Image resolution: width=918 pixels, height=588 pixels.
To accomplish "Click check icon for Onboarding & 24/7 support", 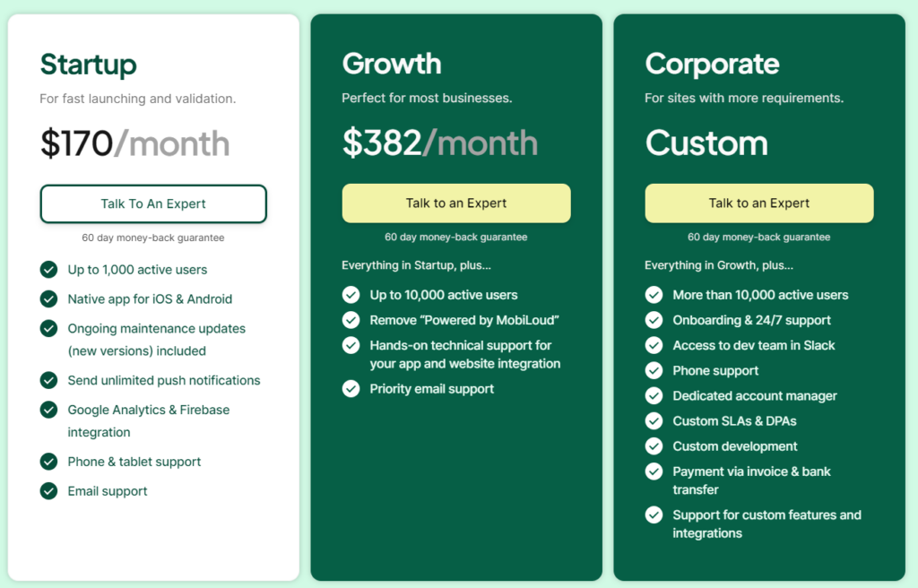I will click(654, 320).
